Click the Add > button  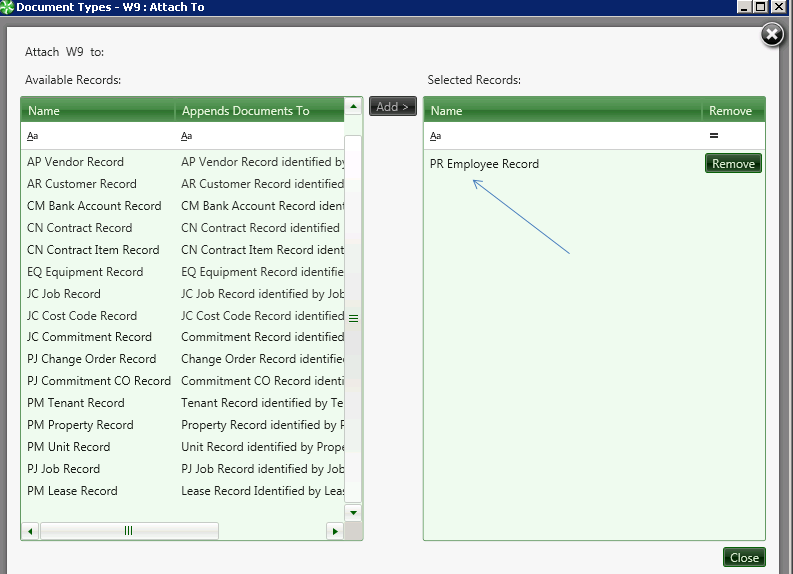392,106
